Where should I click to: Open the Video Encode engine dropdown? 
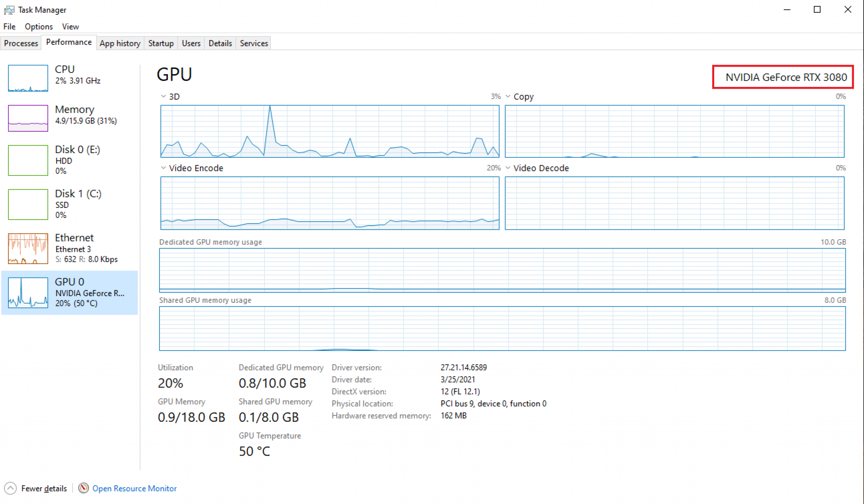pyautogui.click(x=163, y=168)
